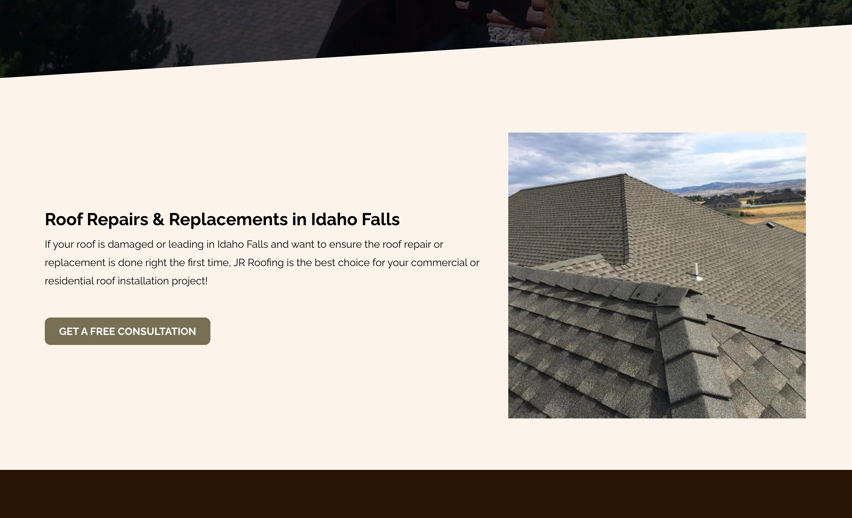Click the trees in the top-right hero image
Screen dimensions: 852x518
701,16
